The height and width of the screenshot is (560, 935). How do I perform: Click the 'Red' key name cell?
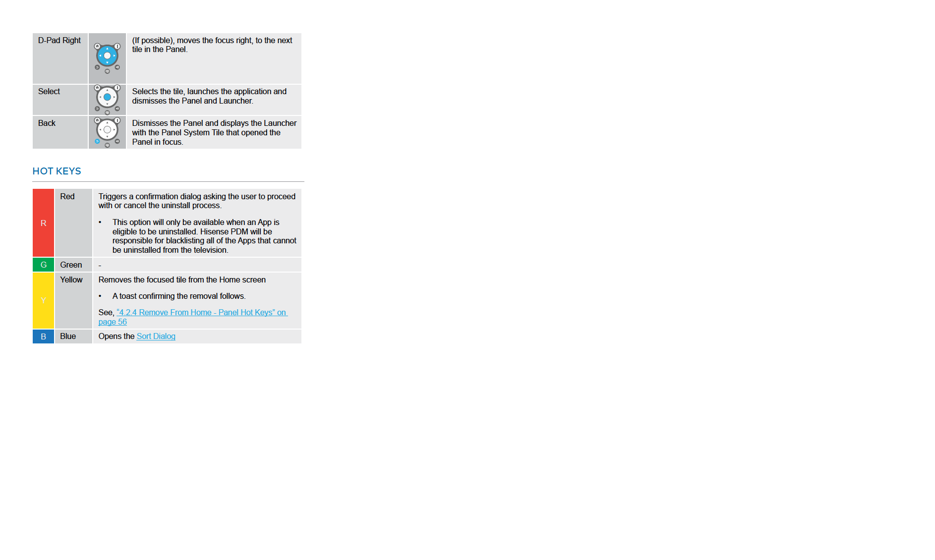pyautogui.click(x=73, y=223)
